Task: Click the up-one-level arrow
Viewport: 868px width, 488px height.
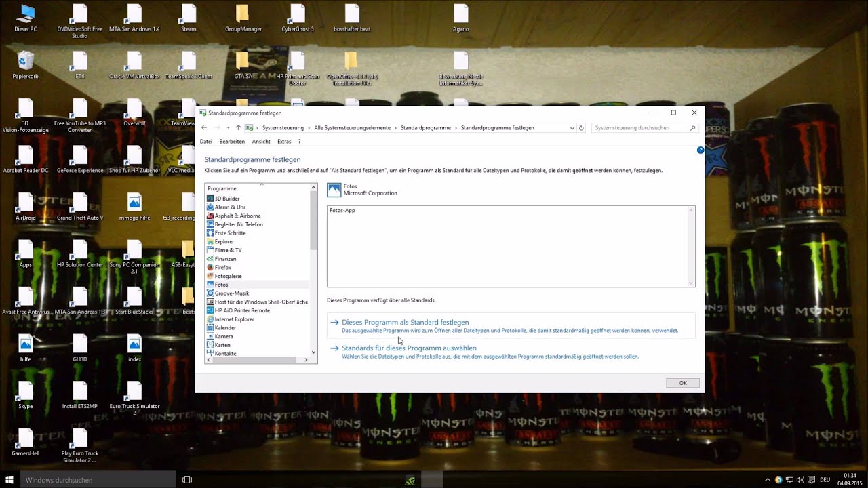Action: point(238,127)
